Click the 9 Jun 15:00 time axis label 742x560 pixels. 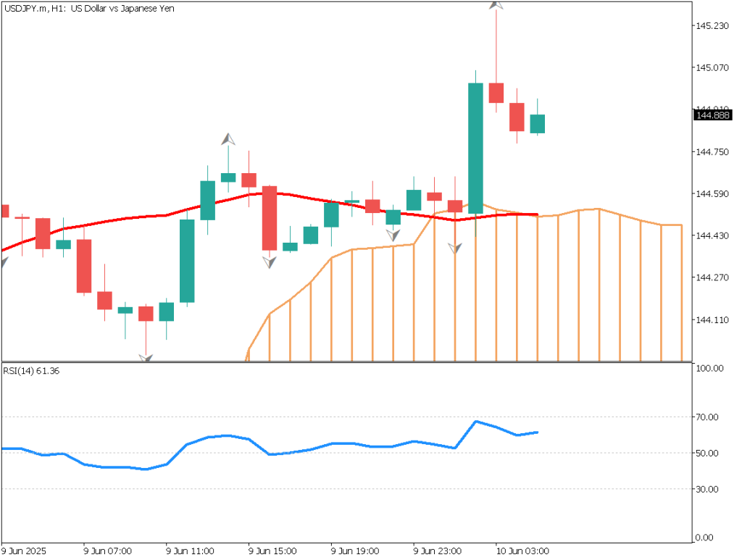click(x=272, y=551)
